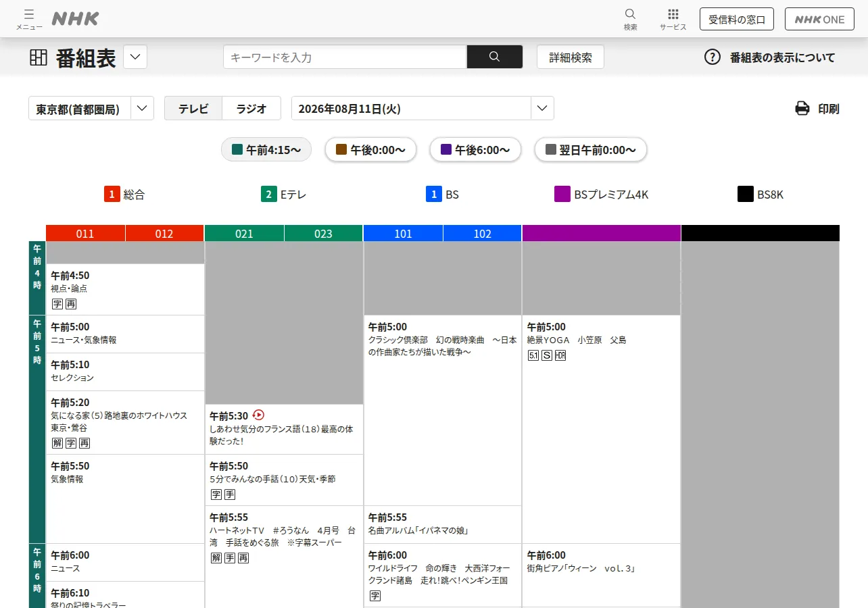Open the 検索 magnifier icon in header

click(x=630, y=14)
